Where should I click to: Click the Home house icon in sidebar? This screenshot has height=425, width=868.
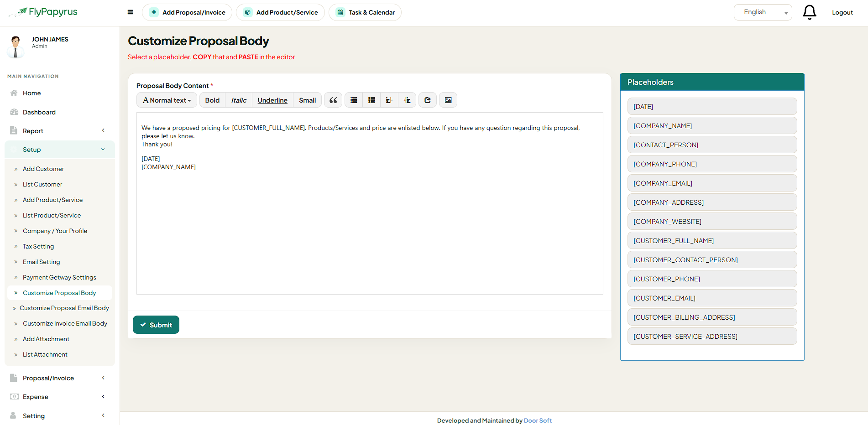click(x=14, y=93)
